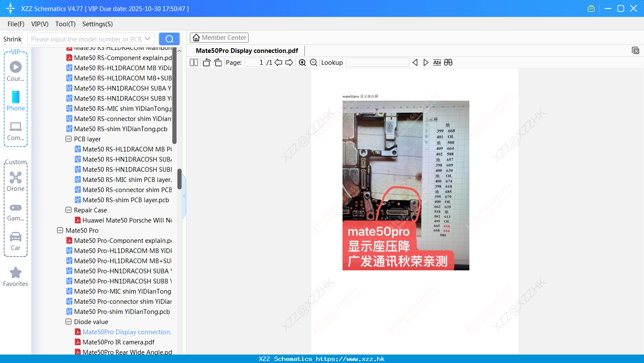This screenshot has height=363, width=644.
Task: Open the Courses sidebar section
Action: pos(16,71)
